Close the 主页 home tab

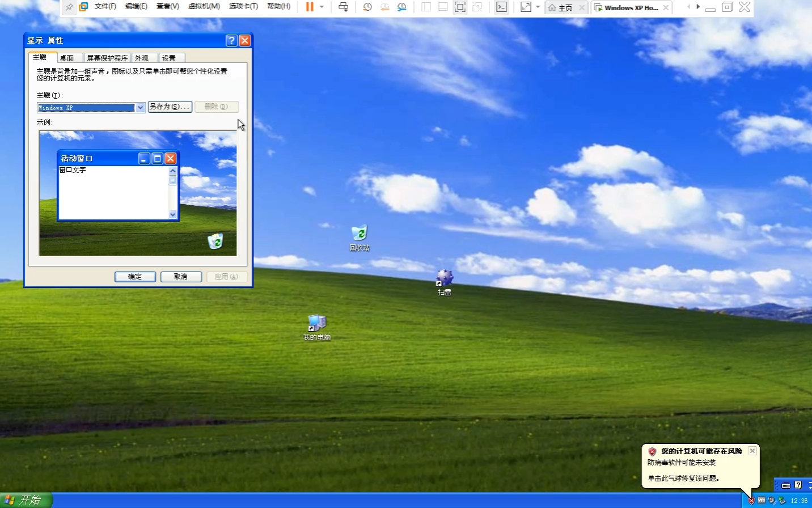[x=582, y=8]
